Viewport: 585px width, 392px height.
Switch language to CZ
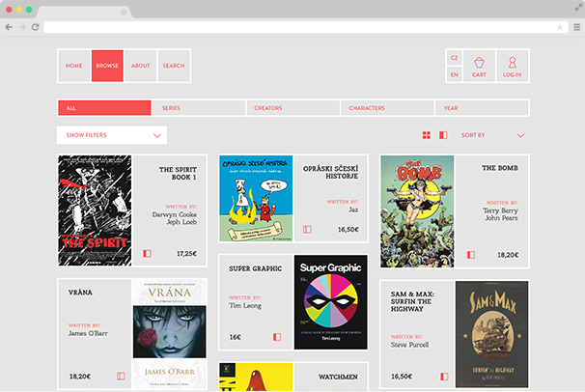coord(454,58)
